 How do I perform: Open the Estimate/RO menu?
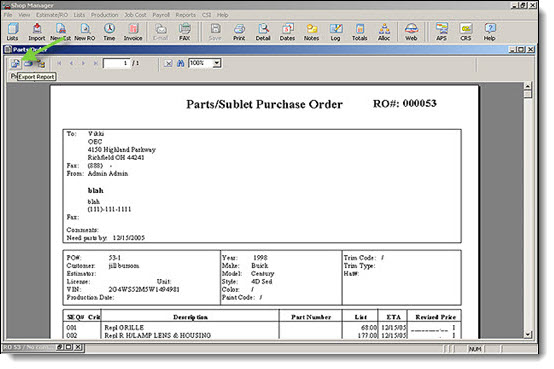52,15
